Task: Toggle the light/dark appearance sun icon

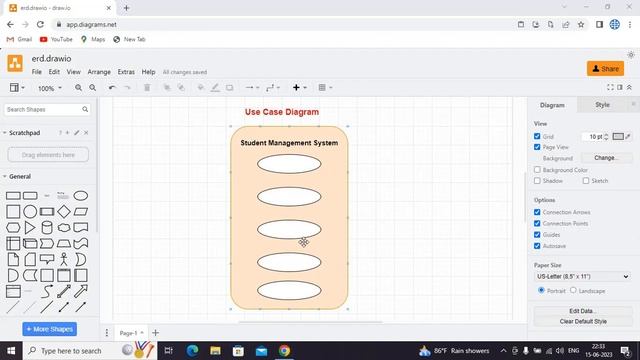Action: click(x=631, y=55)
